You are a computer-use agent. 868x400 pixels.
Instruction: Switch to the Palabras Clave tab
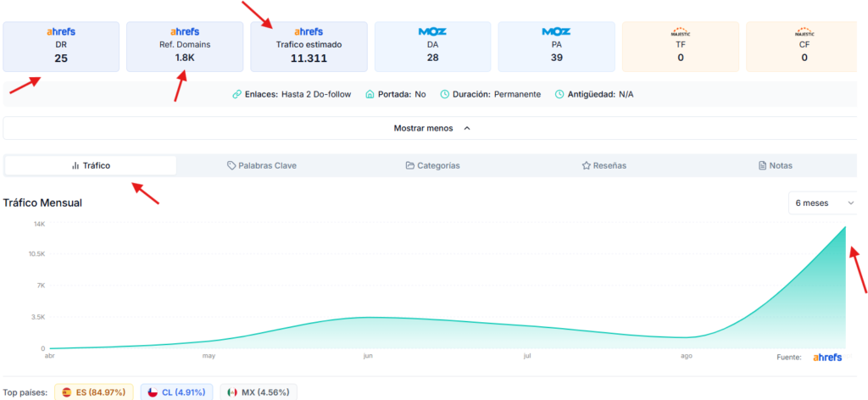262,165
